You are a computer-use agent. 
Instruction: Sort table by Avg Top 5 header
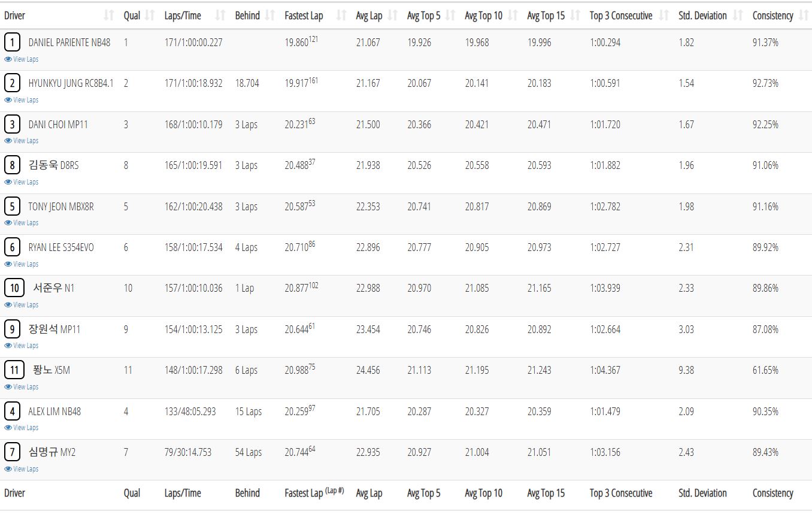pos(423,16)
